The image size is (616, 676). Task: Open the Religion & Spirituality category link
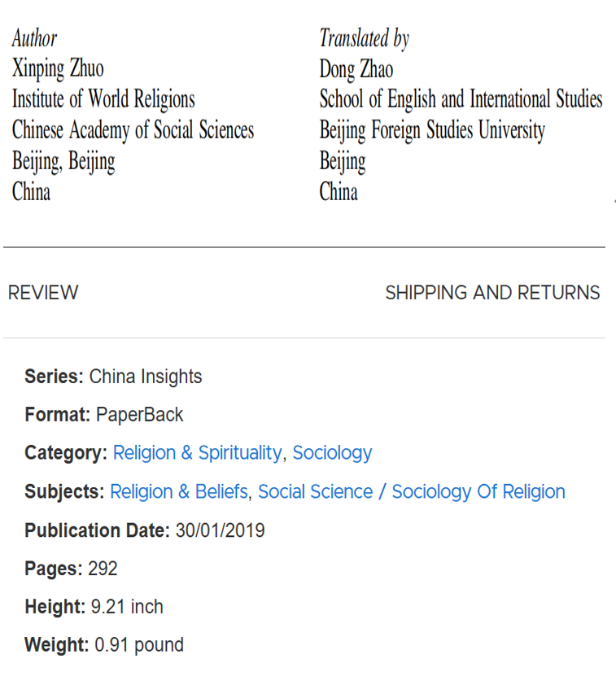(x=198, y=453)
